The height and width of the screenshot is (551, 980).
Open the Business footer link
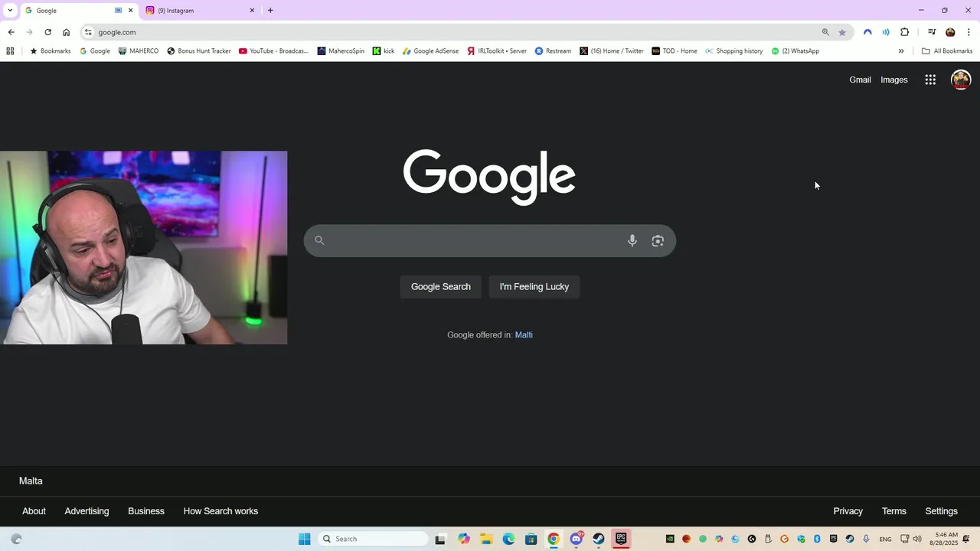coord(146,511)
